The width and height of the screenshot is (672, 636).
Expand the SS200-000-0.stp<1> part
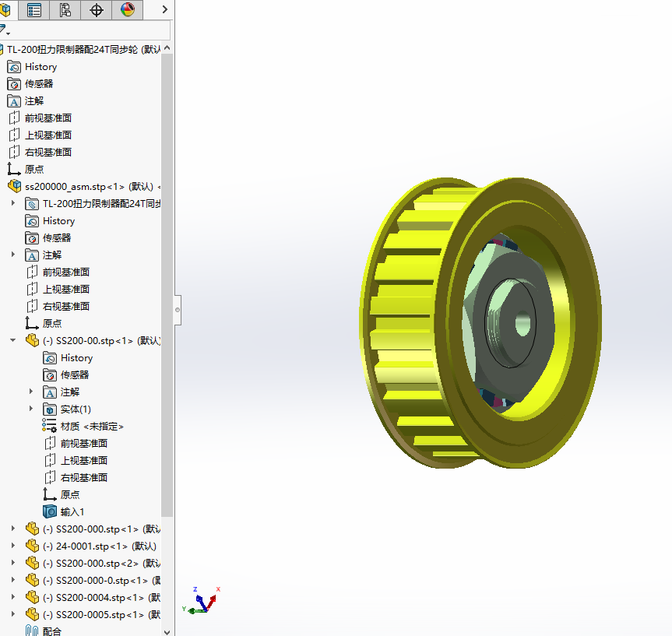click(13, 580)
